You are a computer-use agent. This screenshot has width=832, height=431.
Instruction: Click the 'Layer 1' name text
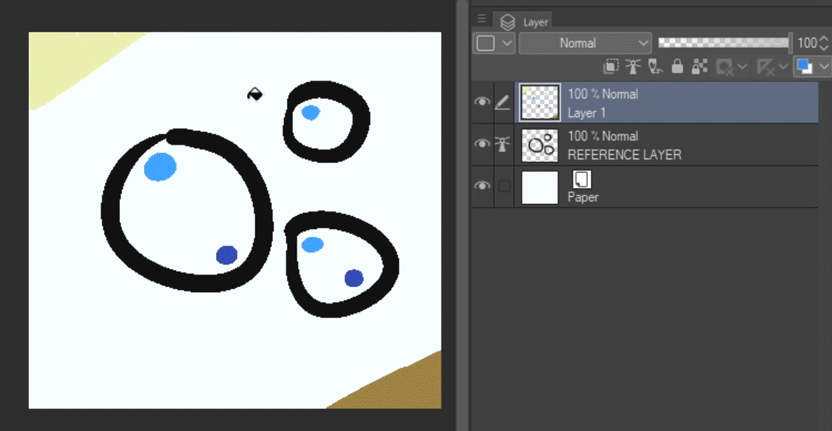[587, 113]
